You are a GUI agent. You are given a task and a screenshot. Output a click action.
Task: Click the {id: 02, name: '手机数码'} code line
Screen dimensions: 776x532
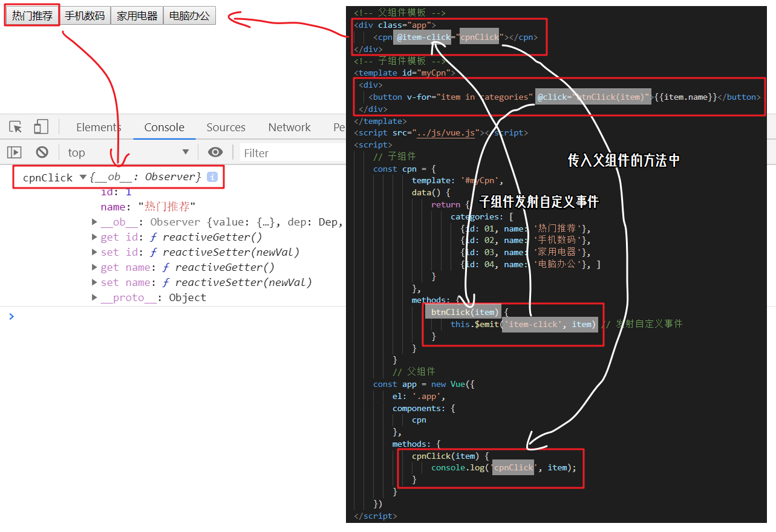[526, 241]
